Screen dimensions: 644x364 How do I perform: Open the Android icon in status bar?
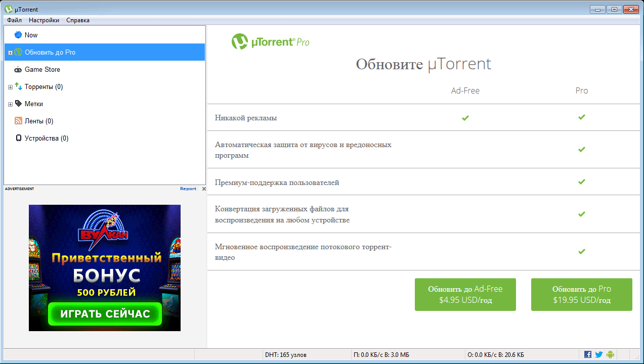pos(610,354)
